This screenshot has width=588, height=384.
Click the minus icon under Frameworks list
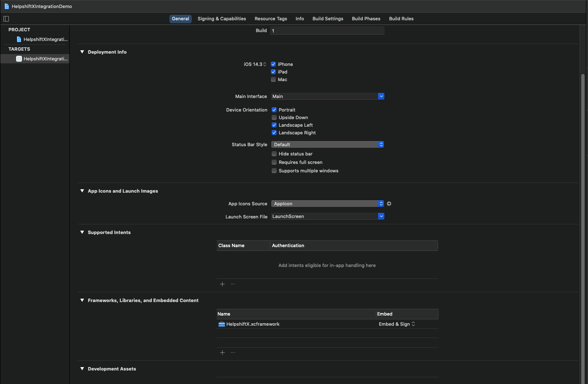pyautogui.click(x=233, y=353)
